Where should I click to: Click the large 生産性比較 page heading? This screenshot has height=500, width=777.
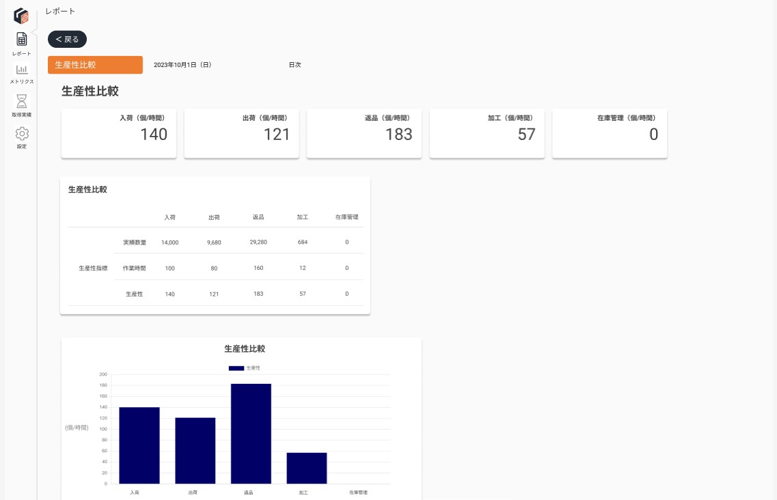[90, 91]
